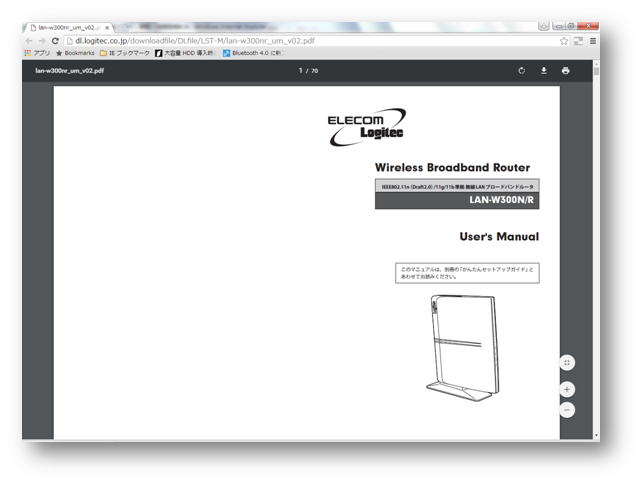The image size is (642, 484).
Task: Click the browser back arrow
Action: [x=29, y=41]
